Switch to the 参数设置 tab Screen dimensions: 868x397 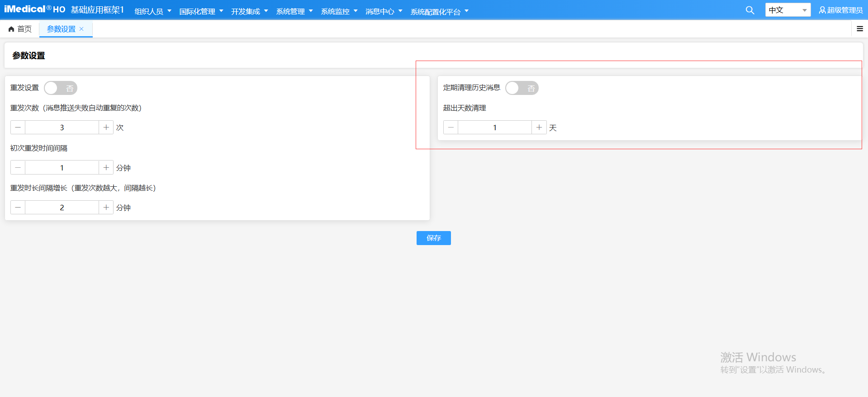(61, 29)
